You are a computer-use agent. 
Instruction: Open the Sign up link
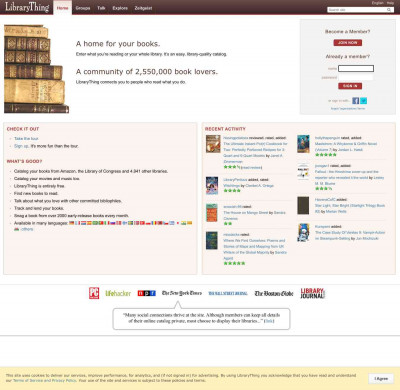pos(21,146)
